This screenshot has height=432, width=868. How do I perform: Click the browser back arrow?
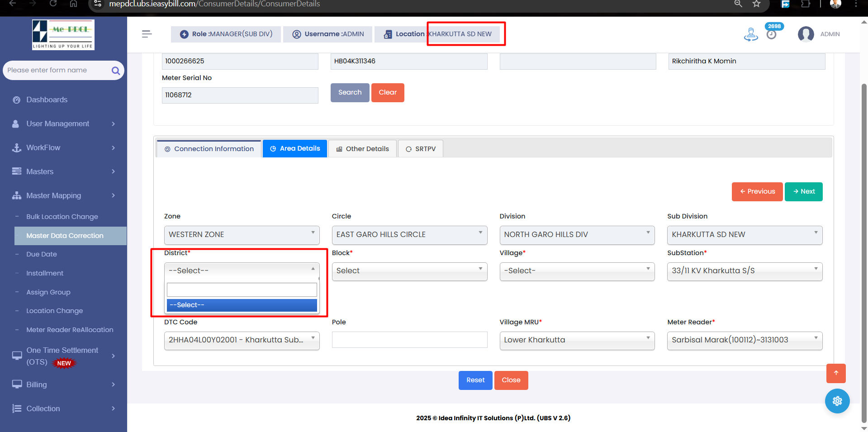tap(13, 4)
